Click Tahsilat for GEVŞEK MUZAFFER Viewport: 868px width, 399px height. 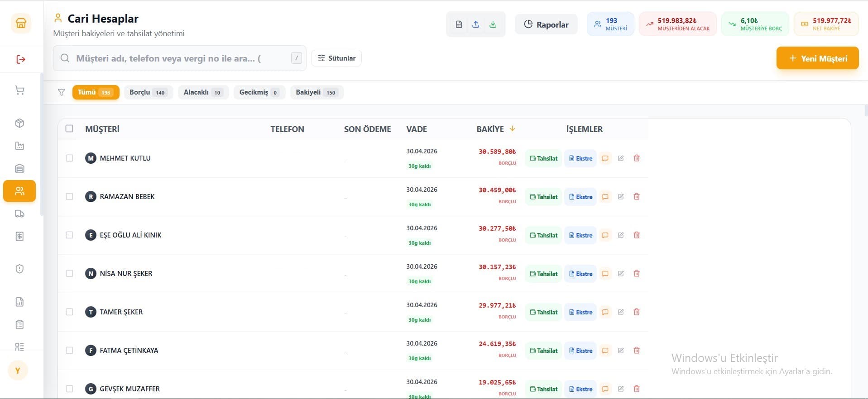tap(544, 389)
